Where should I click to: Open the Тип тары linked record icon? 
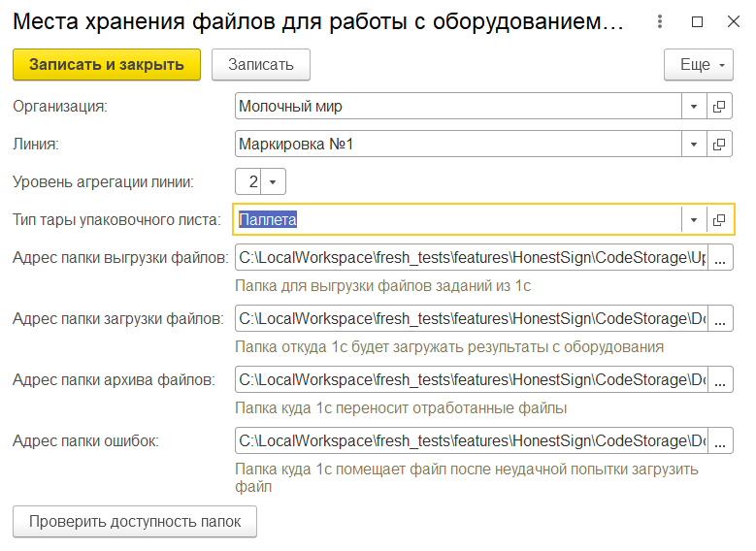719,220
